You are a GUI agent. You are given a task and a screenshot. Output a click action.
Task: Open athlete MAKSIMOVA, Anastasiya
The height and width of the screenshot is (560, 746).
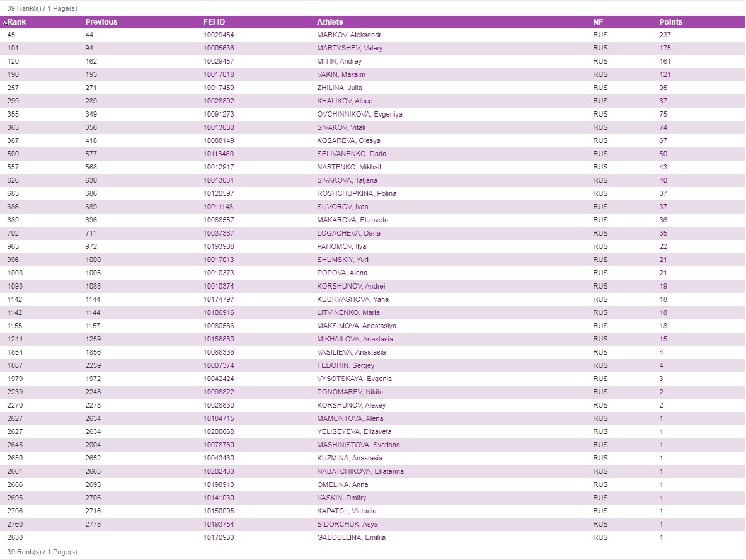pos(357,326)
